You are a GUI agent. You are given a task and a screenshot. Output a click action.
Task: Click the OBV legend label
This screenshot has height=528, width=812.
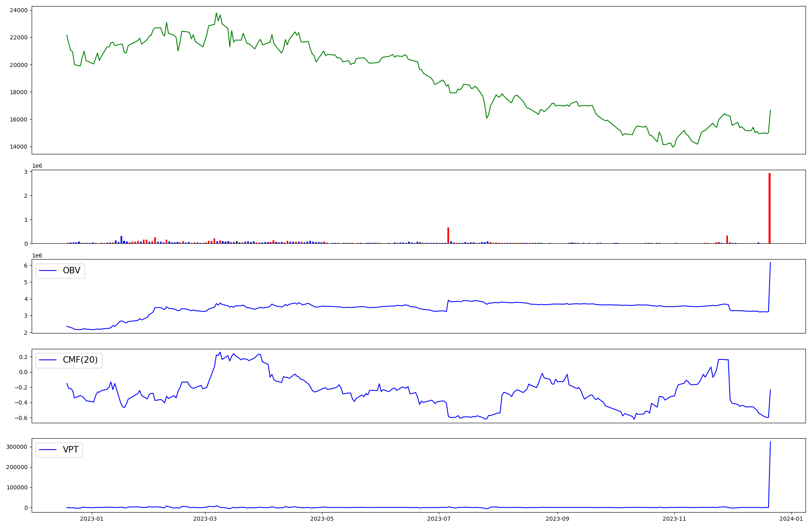pyautogui.click(x=71, y=270)
